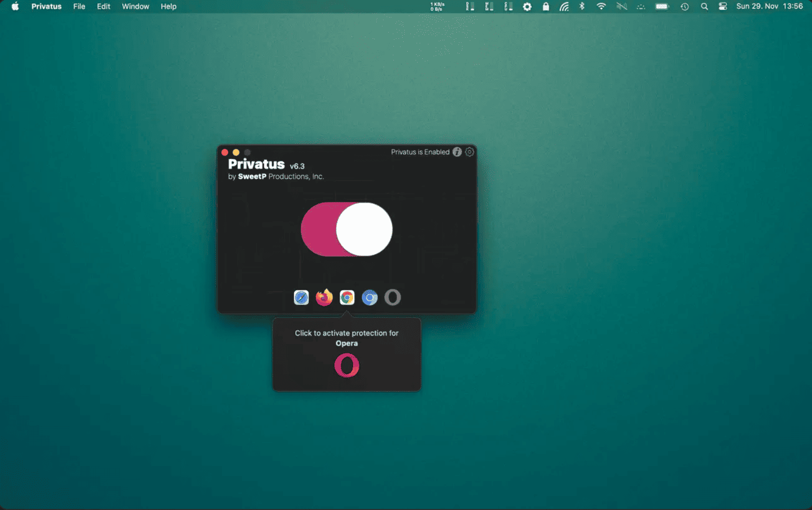Viewport: 812px width, 510px height.
Task: Click the disk usage meter in menu bar
Action: [x=470, y=6]
